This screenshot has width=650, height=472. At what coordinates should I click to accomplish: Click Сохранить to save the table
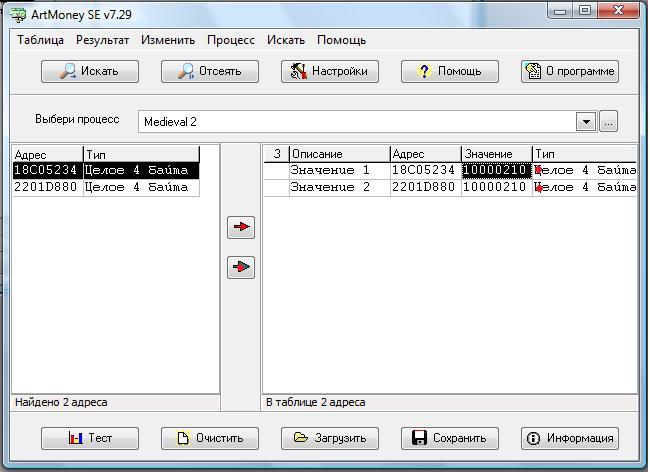[x=449, y=438]
